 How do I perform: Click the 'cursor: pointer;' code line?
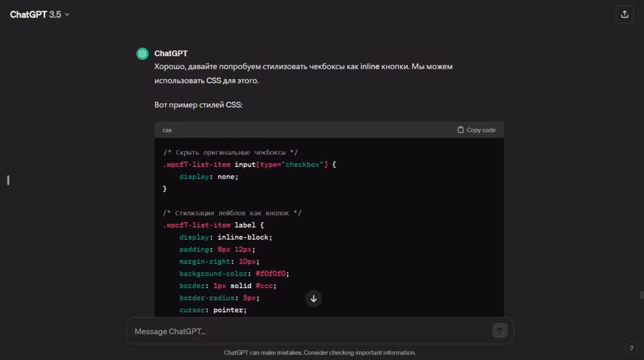click(x=213, y=310)
